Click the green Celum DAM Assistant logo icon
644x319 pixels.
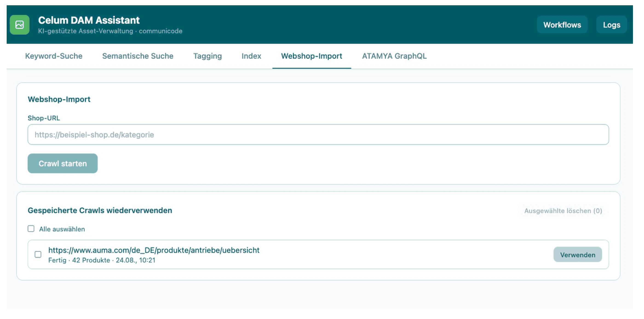20,25
